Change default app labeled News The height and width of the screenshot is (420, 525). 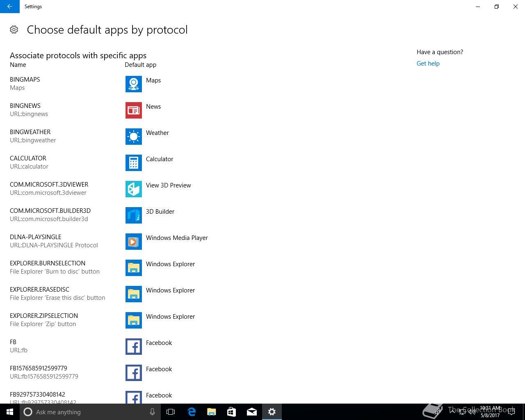153,107
